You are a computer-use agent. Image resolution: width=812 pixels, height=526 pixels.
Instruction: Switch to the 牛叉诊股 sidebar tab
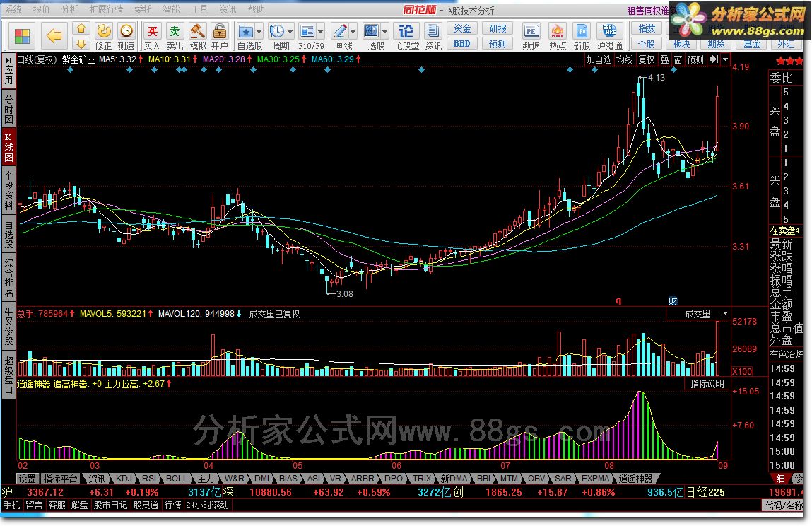[8, 326]
